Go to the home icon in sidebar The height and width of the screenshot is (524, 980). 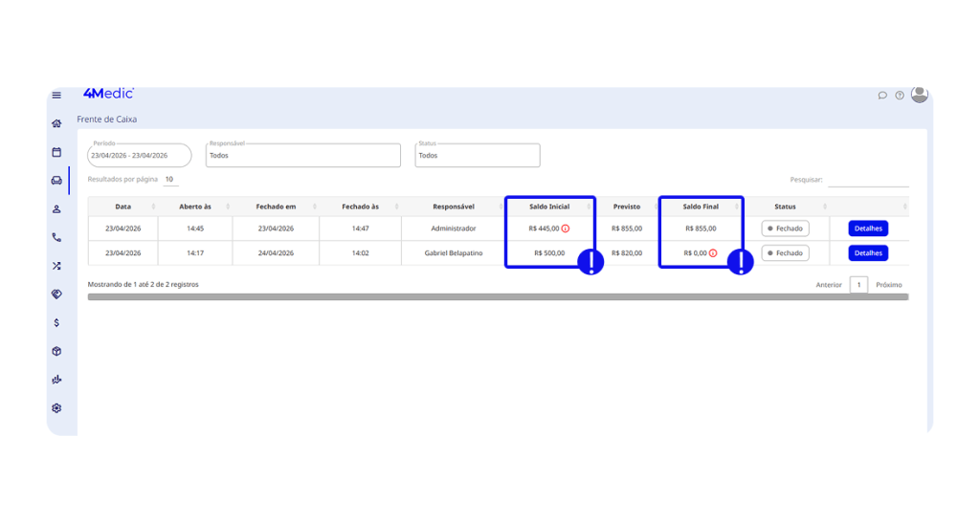tap(56, 123)
